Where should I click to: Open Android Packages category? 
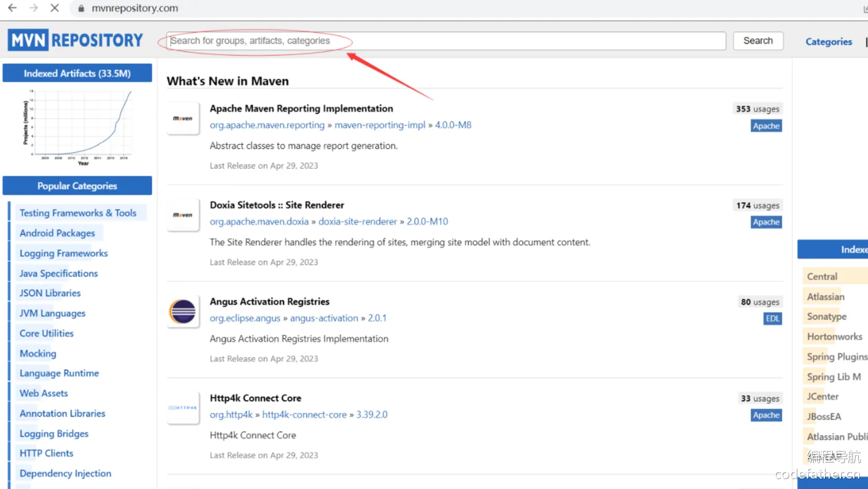[x=57, y=233]
